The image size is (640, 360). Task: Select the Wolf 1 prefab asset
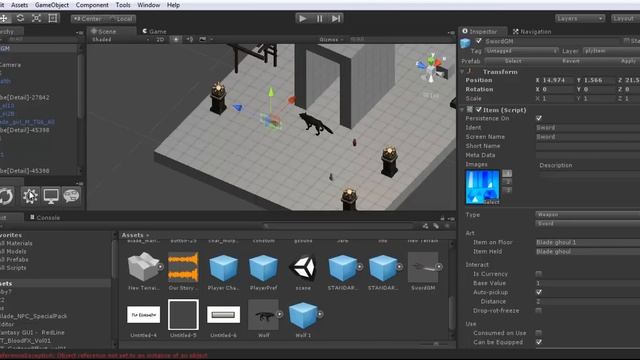[303, 315]
